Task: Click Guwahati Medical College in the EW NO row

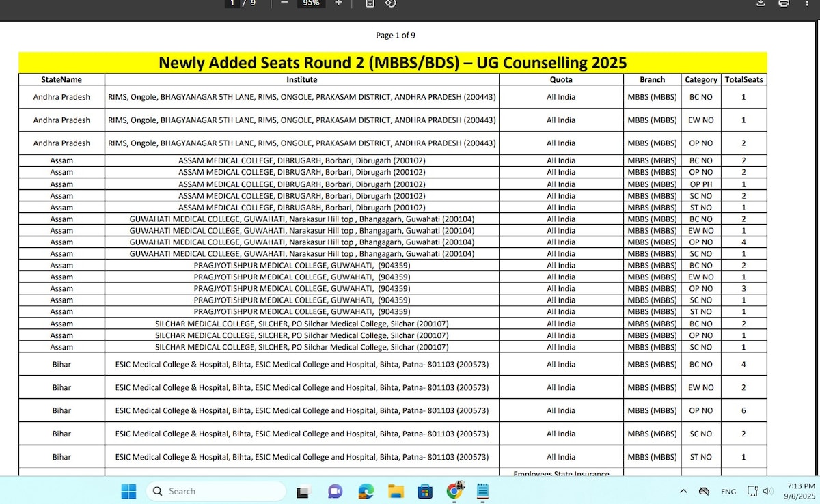Action: [302, 231]
